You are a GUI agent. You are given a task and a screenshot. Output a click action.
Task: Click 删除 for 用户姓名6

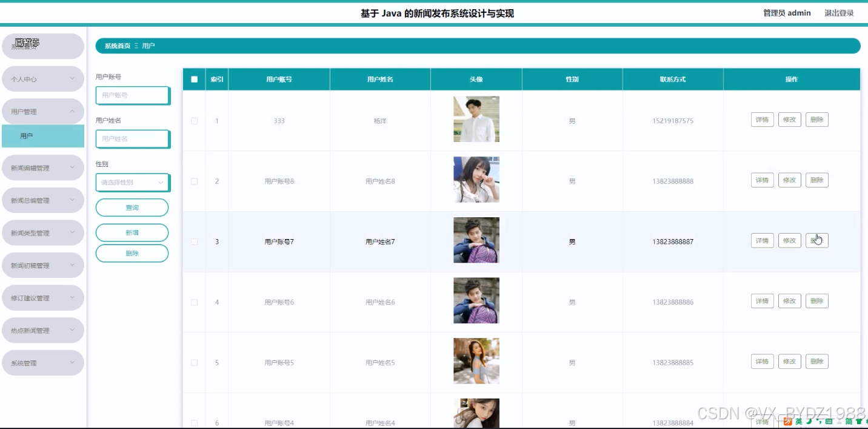coord(817,301)
